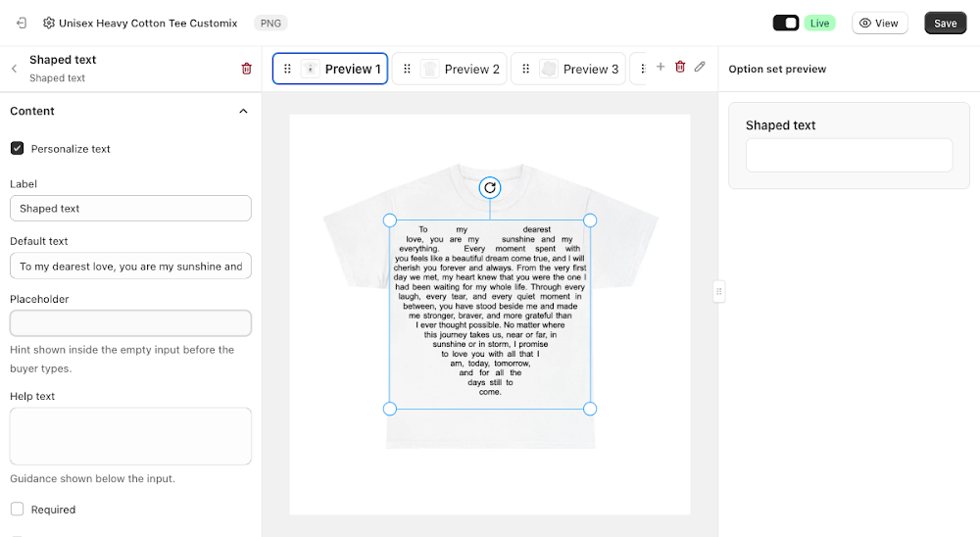Viewport: 980px width, 537px height.
Task: Open product settings gear icon
Action: pos(48,24)
